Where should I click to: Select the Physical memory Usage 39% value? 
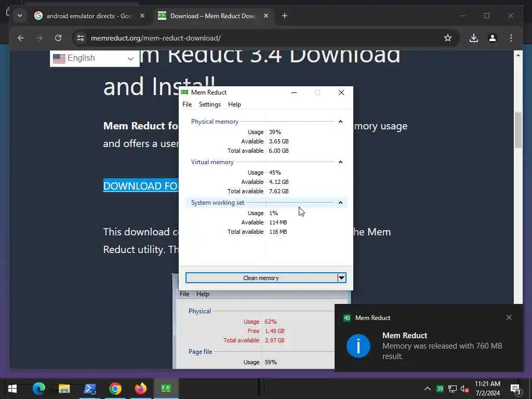275,132
